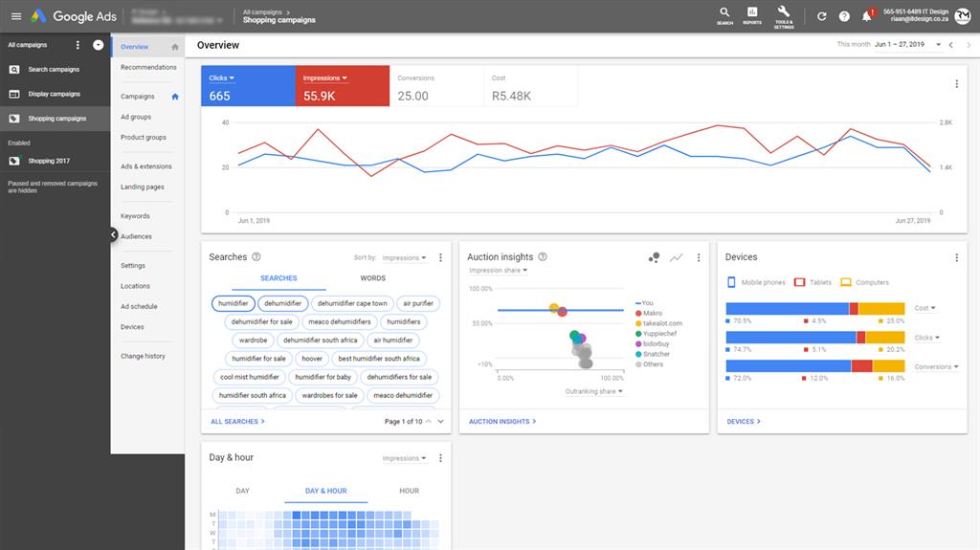Click the 'dehumidifier cape town' search chip

pos(352,303)
